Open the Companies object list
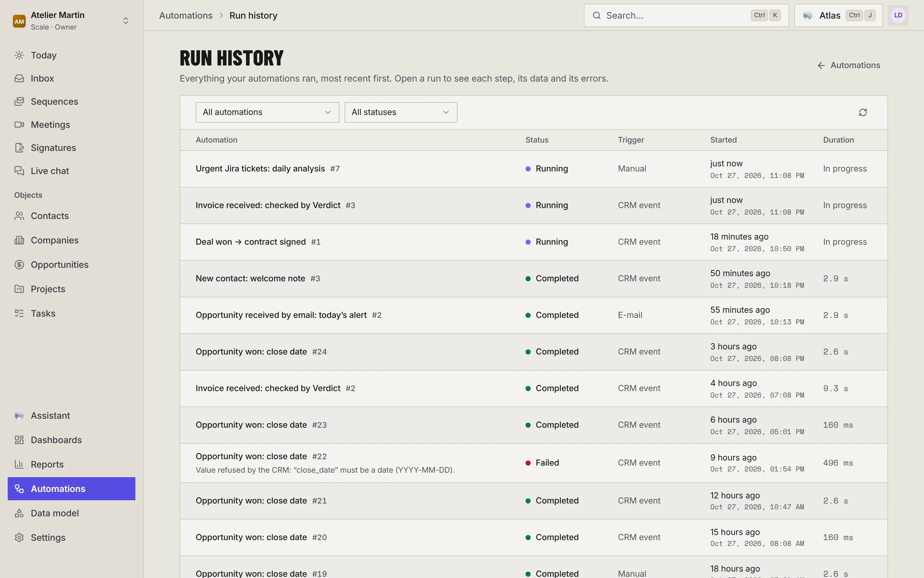924x578 pixels. 72,240
